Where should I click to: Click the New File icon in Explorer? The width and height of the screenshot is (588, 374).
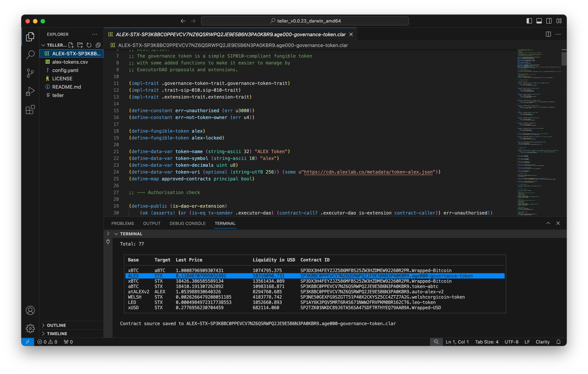[71, 45]
